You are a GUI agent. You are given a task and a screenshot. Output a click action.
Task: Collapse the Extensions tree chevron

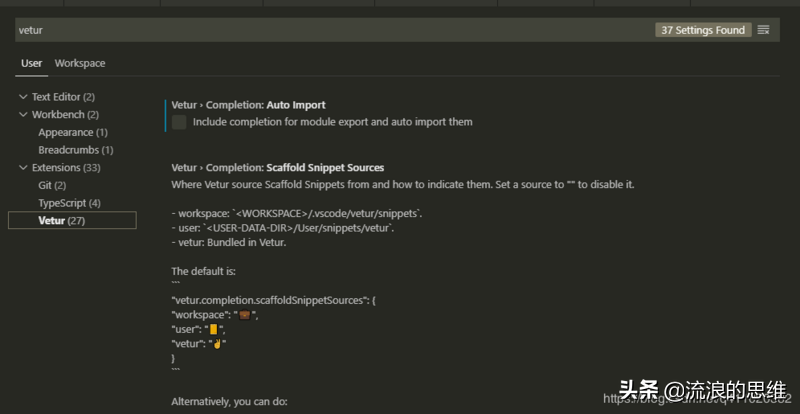(23, 167)
